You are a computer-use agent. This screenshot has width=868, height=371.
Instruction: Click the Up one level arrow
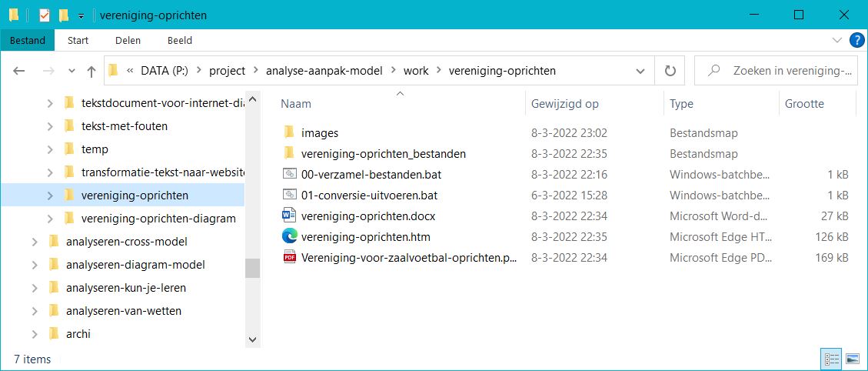(91, 71)
